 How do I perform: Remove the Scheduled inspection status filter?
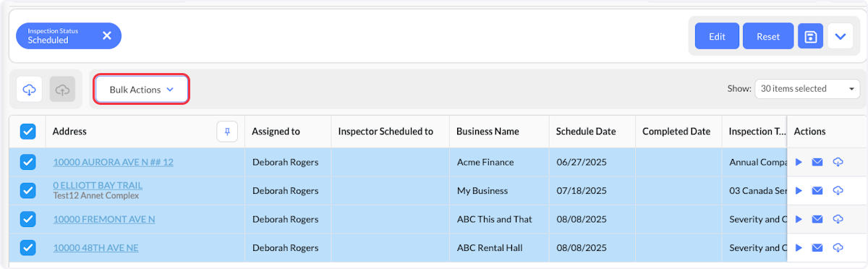pos(107,35)
